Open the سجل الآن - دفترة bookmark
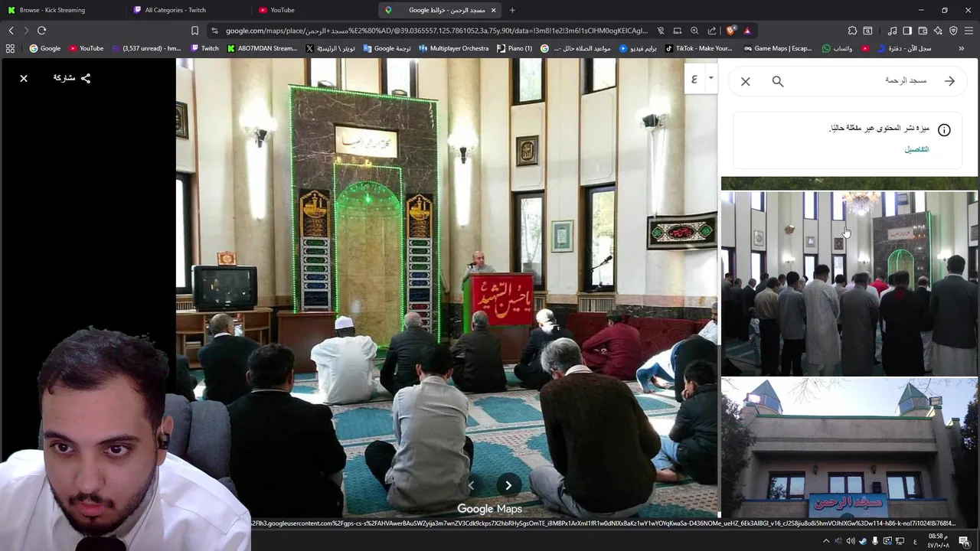This screenshot has width=980, height=551. 904,48
